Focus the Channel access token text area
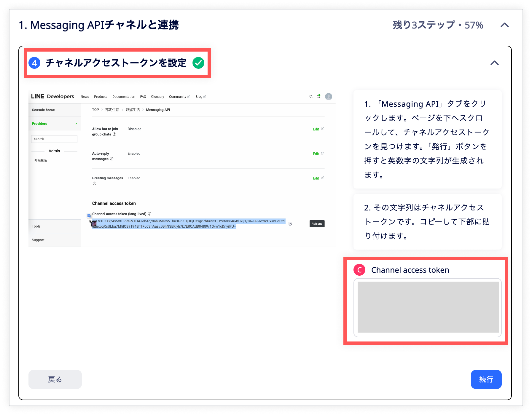Screen dimensions: 532x415 click(x=428, y=307)
